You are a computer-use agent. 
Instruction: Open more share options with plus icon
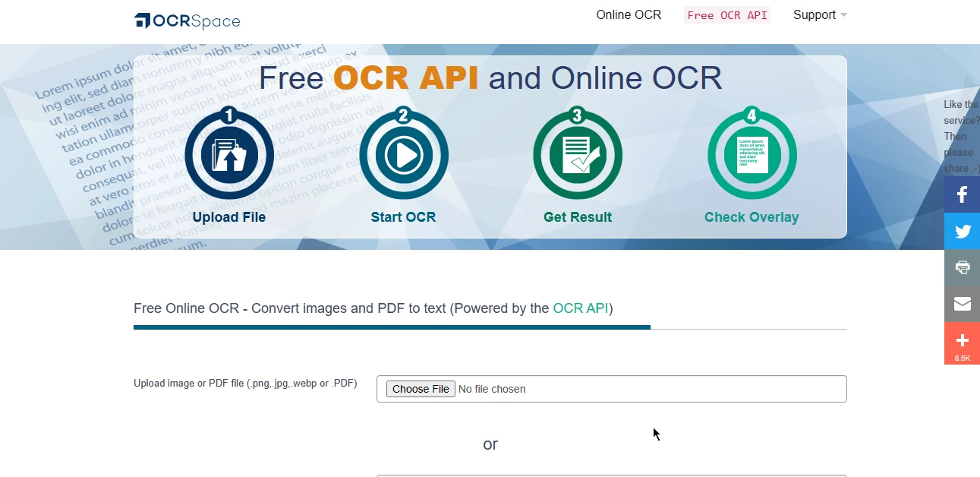pos(962,342)
